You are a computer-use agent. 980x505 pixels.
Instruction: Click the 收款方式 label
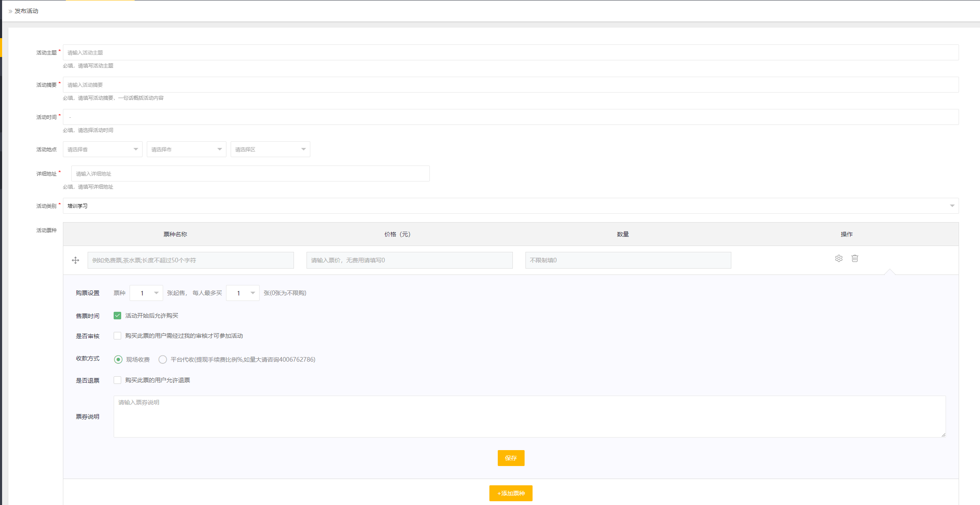(88, 358)
